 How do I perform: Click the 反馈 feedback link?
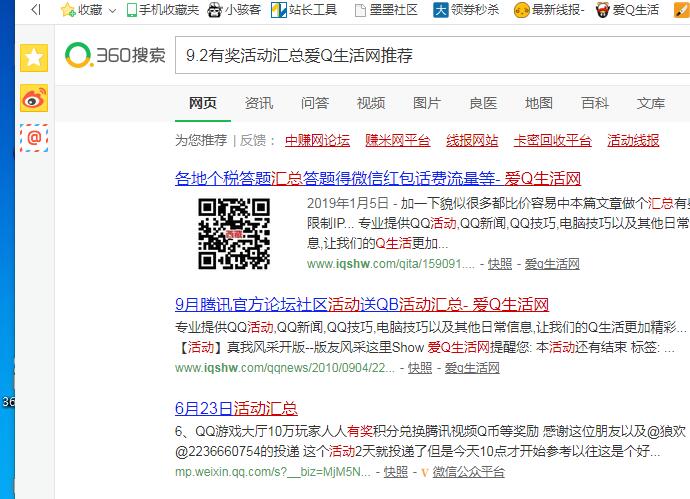pos(253,140)
